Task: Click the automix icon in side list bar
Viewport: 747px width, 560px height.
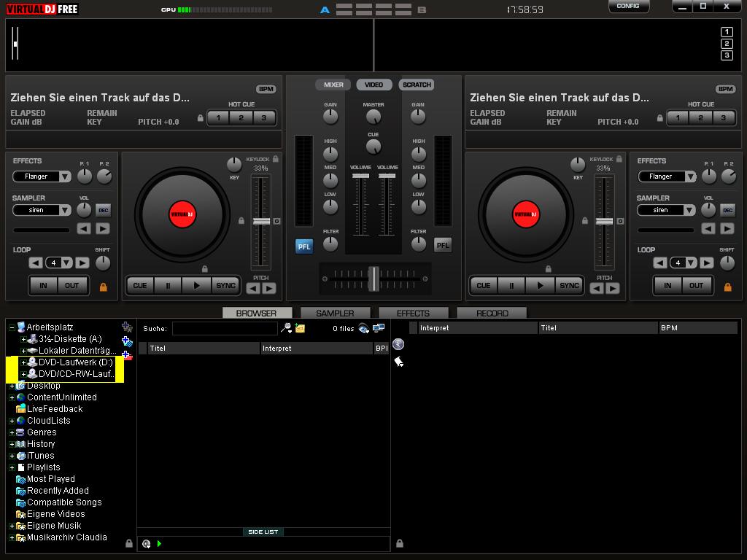Action: coord(146,543)
